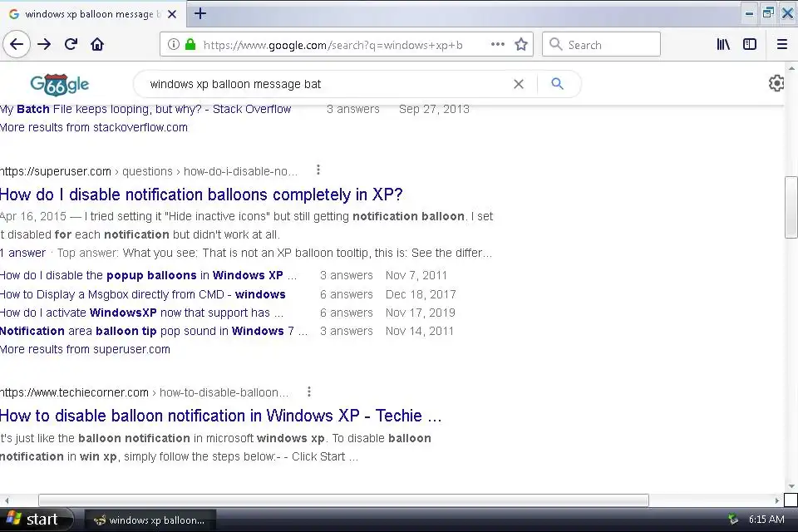Viewport: 798px width, 532px height.
Task: Go forward with the forward arrow
Action: click(44, 44)
